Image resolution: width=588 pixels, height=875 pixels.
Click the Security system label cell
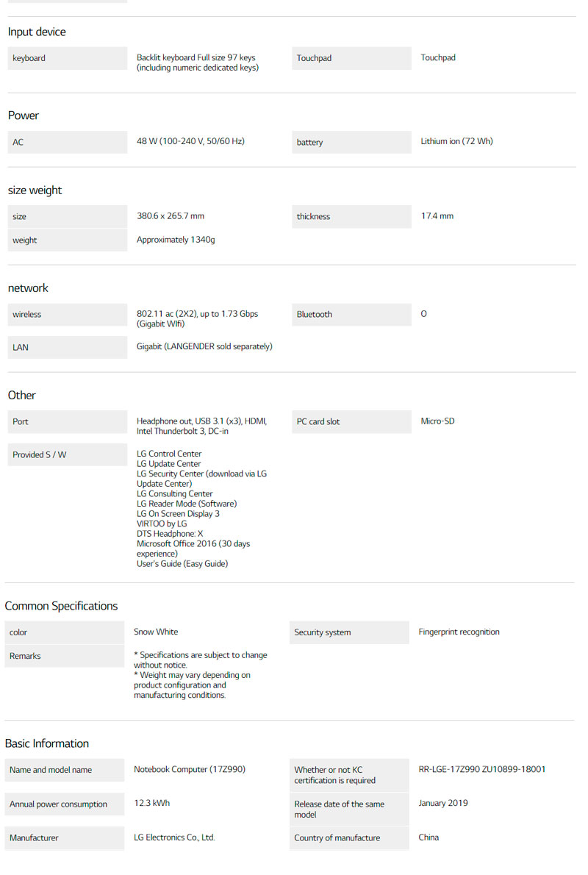(x=348, y=632)
